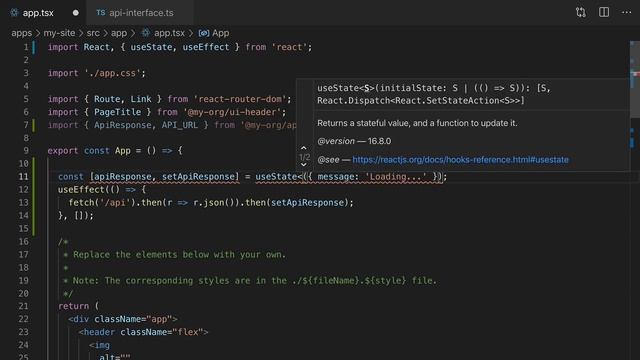
Task: Open the reactjs.org hooks-reference link
Action: tap(460, 160)
